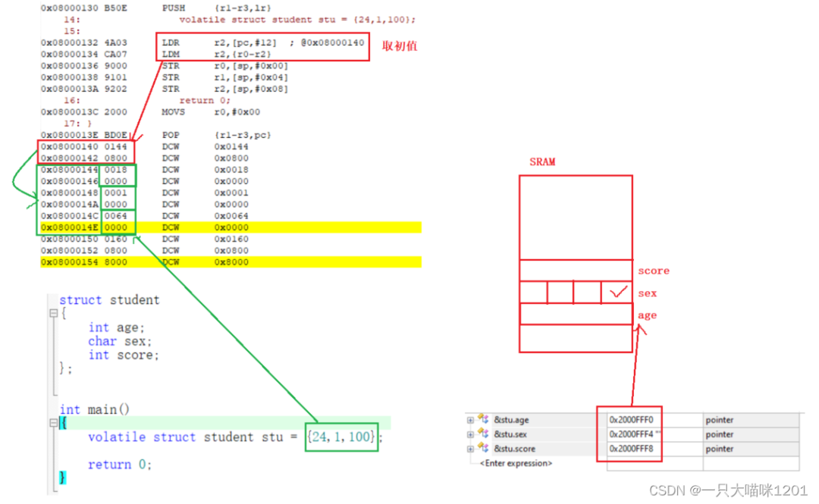
Task: Click the &stu.score watch variable icon
Action: coord(482,449)
